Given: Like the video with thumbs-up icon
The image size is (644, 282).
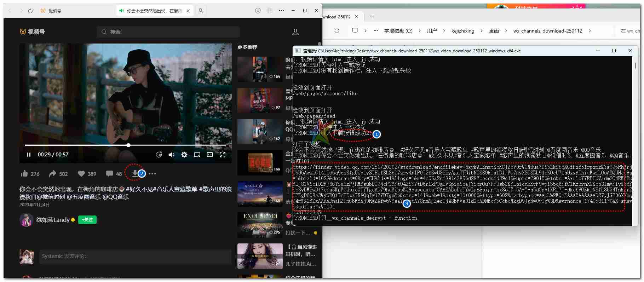Looking at the screenshot, I should [x=24, y=173].
